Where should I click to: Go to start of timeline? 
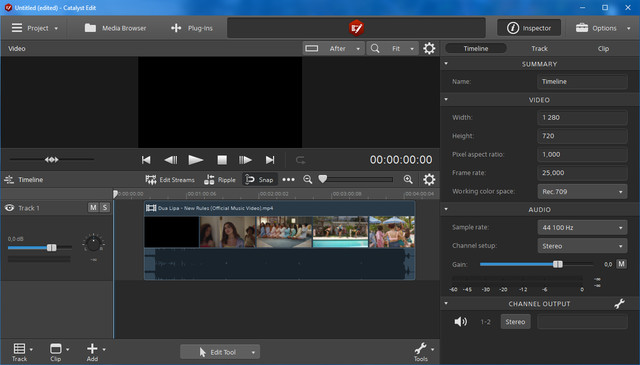(146, 160)
